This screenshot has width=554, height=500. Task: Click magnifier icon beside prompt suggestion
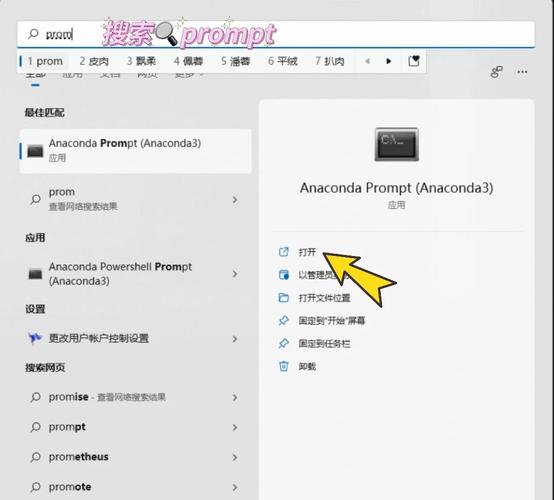35,427
